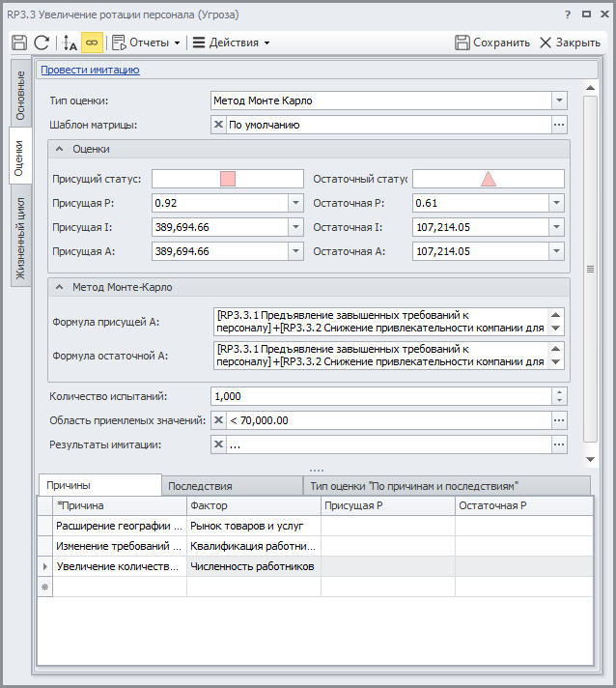Click the Провести имитацию link
Image resolution: width=616 pixels, height=688 pixels.
(x=90, y=70)
